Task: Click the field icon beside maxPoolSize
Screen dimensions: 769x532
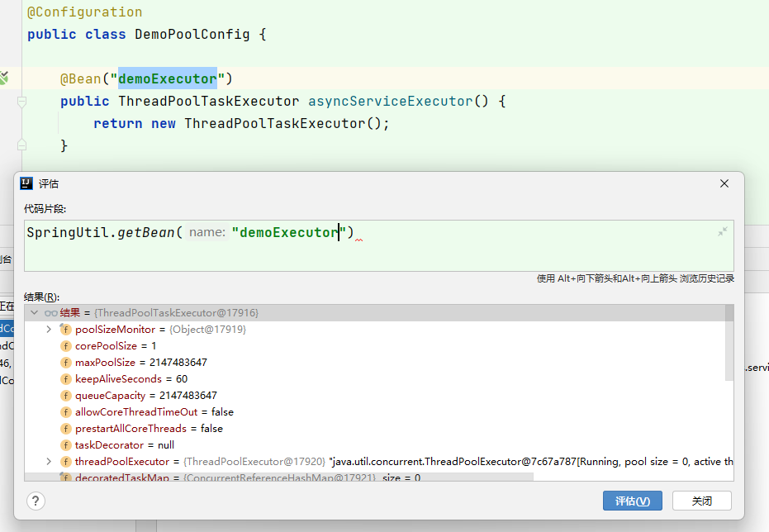Action: click(x=66, y=363)
